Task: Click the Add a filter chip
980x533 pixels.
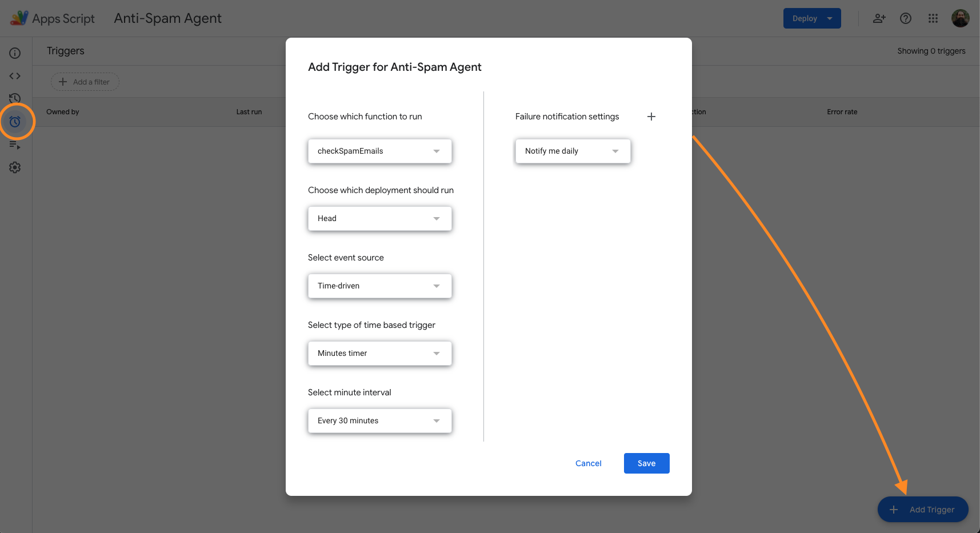Action: tap(85, 82)
